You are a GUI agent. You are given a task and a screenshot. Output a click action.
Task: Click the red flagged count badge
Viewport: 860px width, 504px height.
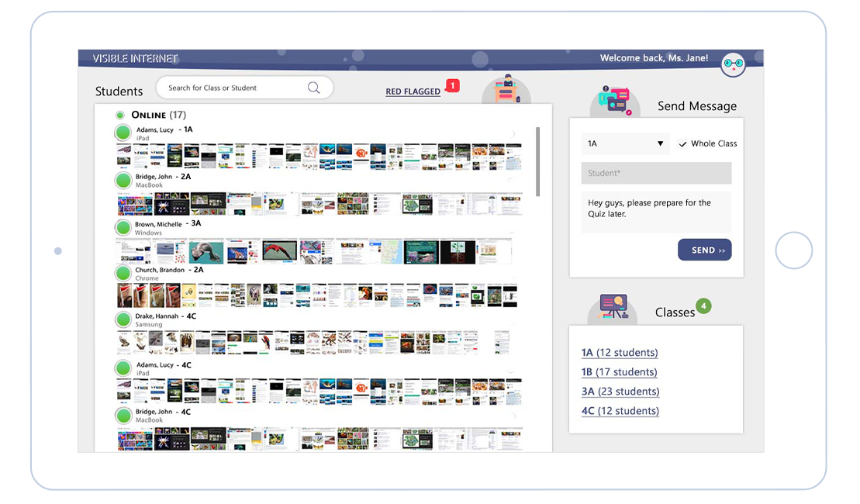452,85
